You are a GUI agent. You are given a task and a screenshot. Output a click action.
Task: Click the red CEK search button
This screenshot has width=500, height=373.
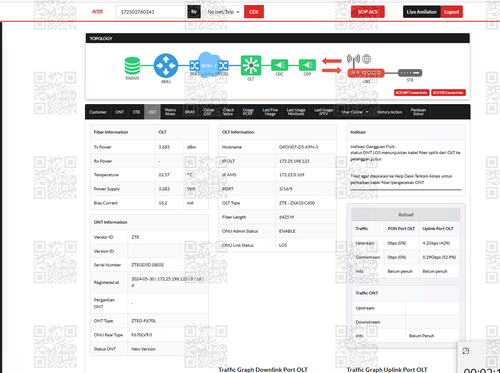(254, 12)
